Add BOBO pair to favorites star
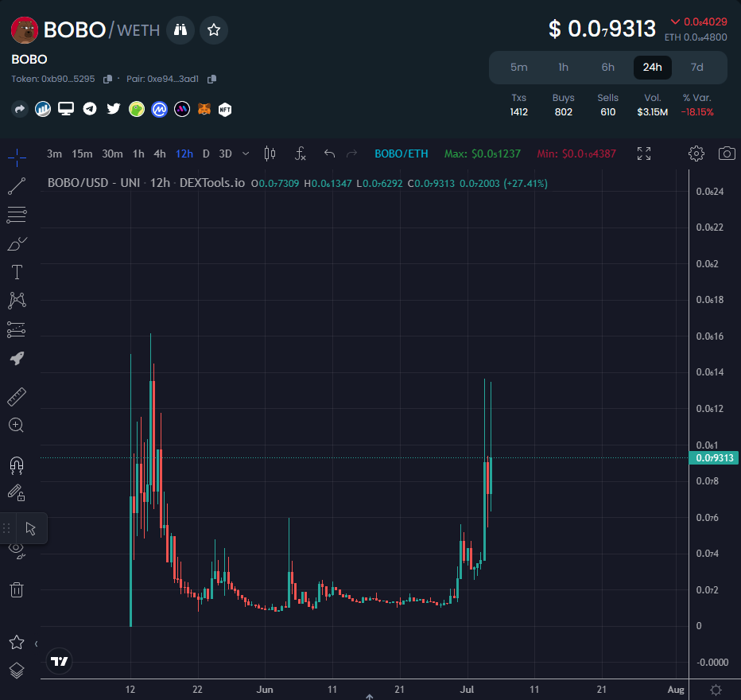This screenshot has width=741, height=700. [214, 30]
